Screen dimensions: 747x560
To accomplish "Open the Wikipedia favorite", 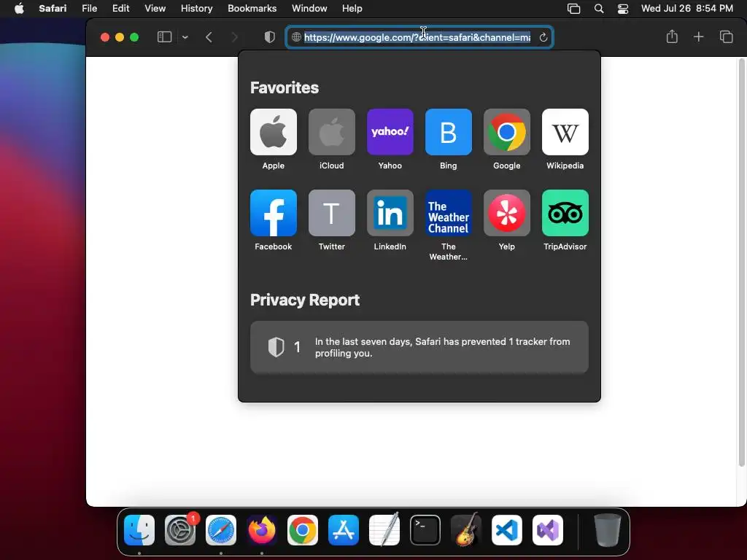I will [x=565, y=132].
